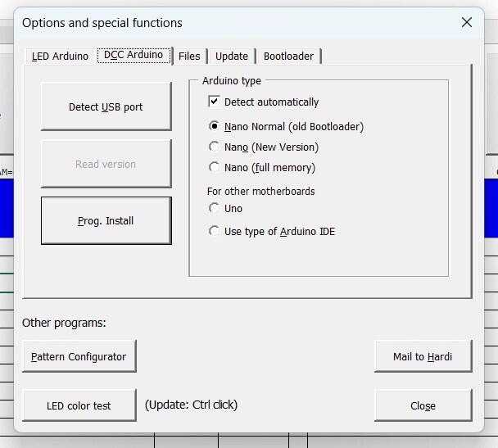Pick the Uno motherboard option
Screen dimensions: 498x448
[x=215, y=209]
